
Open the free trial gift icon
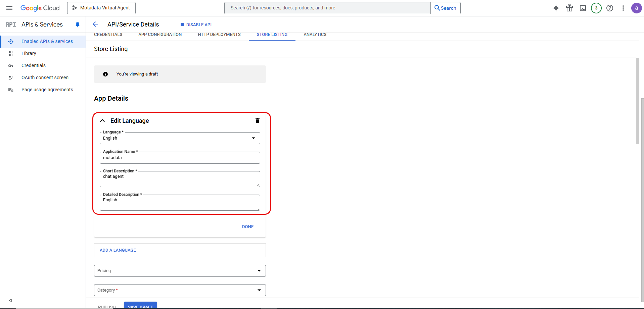click(569, 8)
